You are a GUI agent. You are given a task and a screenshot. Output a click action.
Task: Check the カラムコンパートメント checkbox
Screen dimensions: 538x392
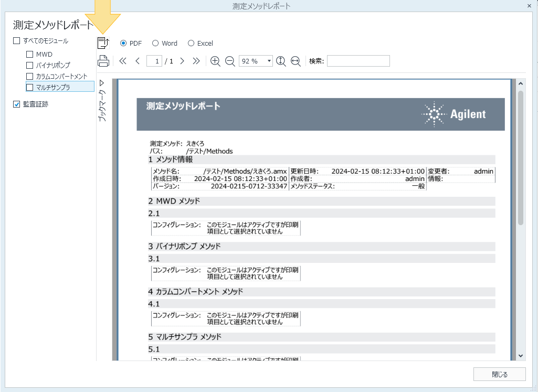(30, 76)
